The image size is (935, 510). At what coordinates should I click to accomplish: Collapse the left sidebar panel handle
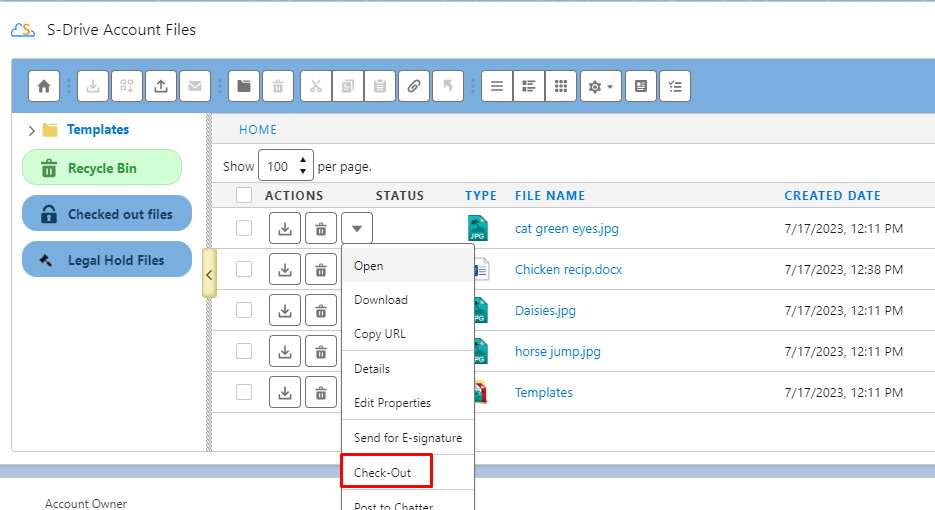click(x=208, y=274)
